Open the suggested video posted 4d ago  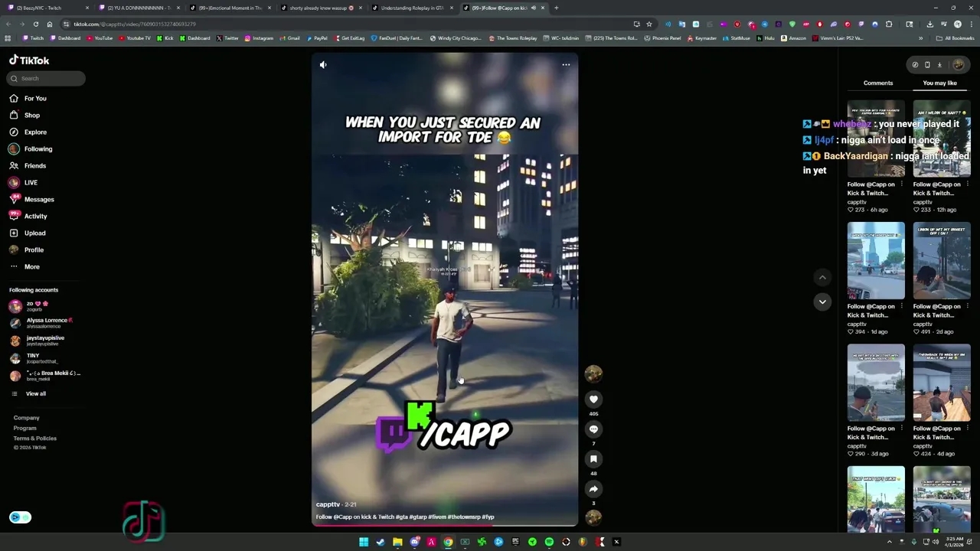[x=942, y=383]
